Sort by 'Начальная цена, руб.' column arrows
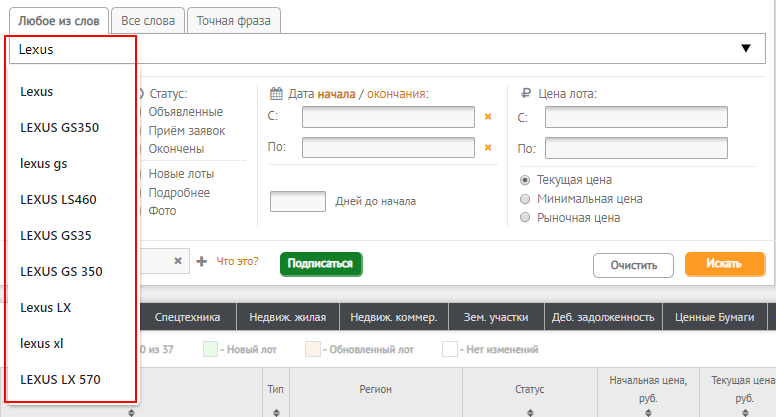Image resolution: width=776 pixels, height=417 pixels. (x=648, y=412)
